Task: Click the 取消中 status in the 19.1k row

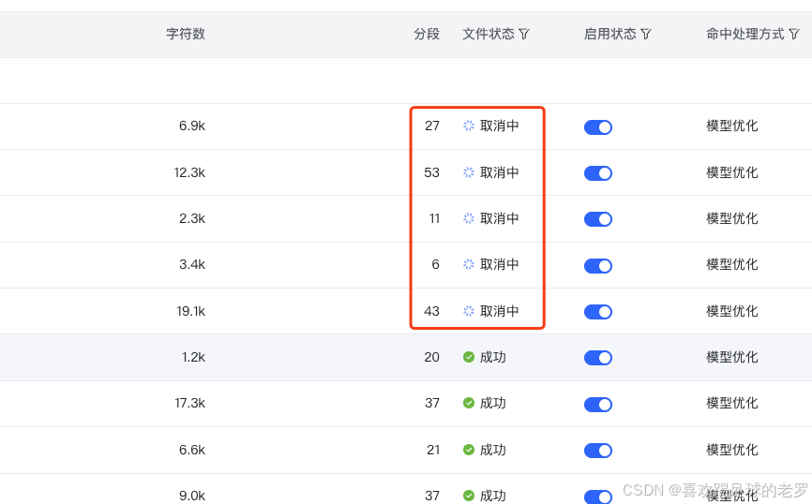Action: [499, 311]
